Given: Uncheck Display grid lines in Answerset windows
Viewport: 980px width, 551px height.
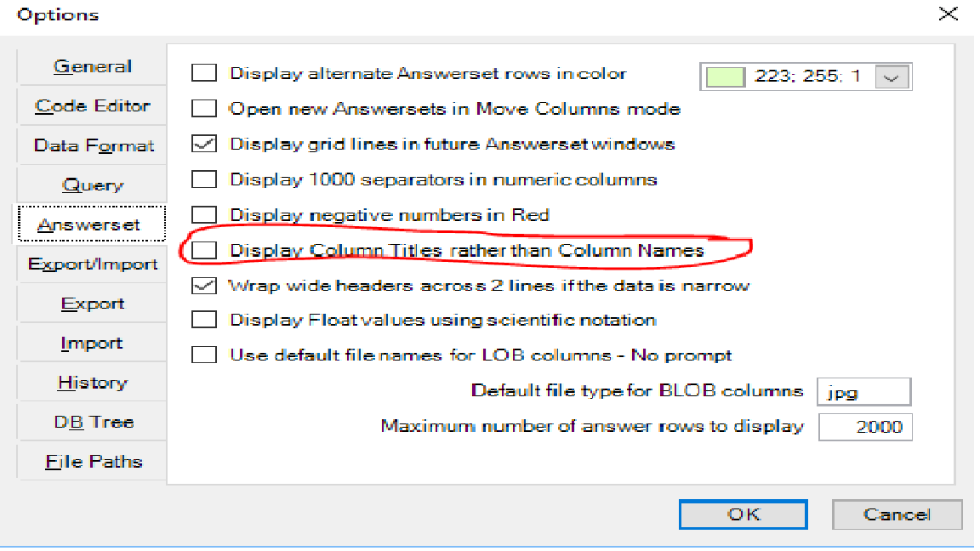Looking at the screenshot, I should tap(204, 144).
